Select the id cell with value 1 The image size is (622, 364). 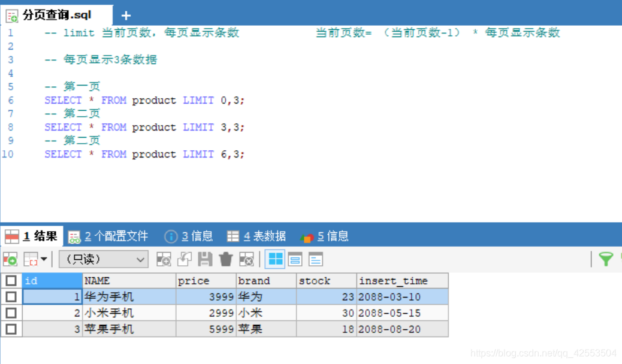[x=52, y=296]
